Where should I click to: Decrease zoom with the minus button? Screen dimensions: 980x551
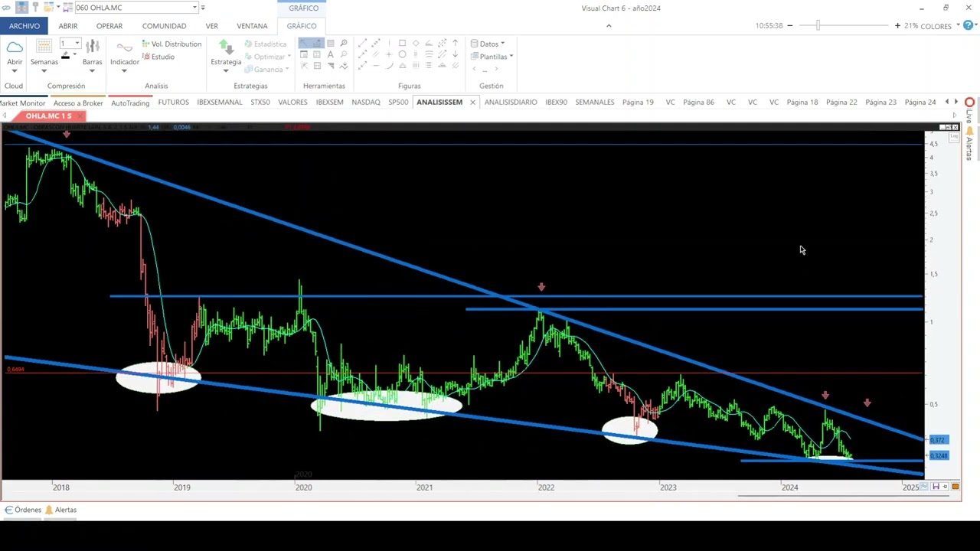[x=790, y=26]
